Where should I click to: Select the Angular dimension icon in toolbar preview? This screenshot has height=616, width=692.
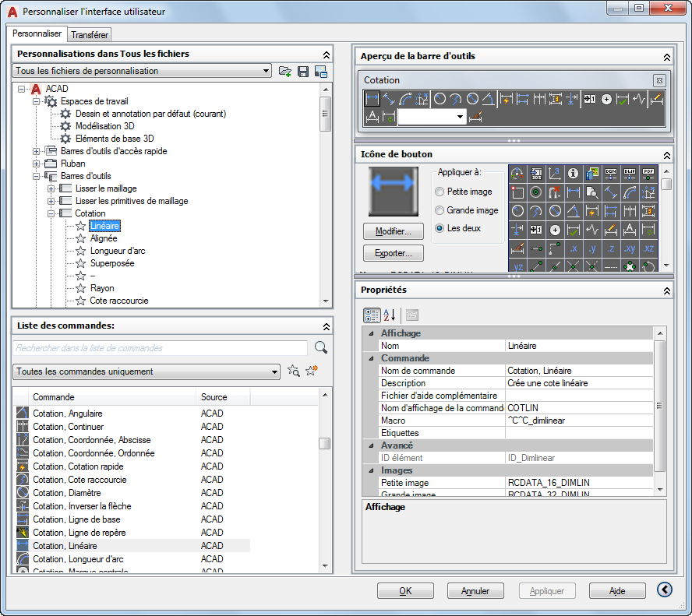click(x=489, y=99)
